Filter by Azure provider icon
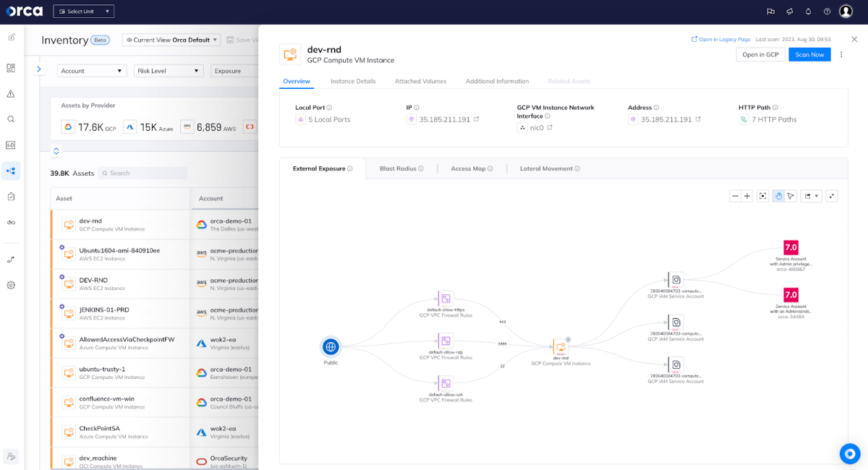This screenshot has height=470, width=868. tap(130, 127)
